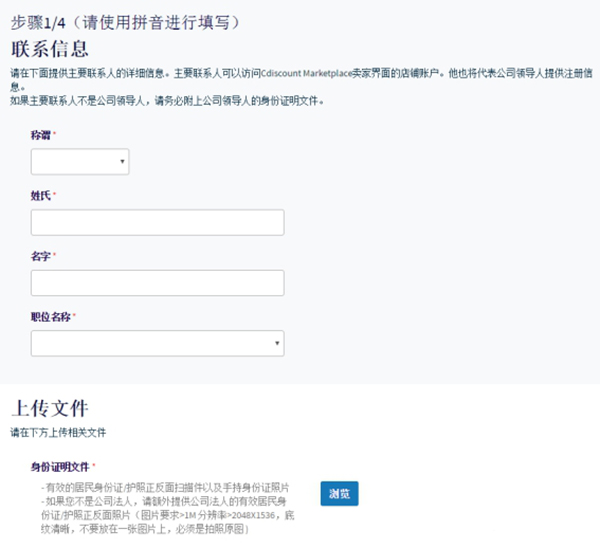
Task: Click the 职位名称 field label
Action: tap(51, 317)
